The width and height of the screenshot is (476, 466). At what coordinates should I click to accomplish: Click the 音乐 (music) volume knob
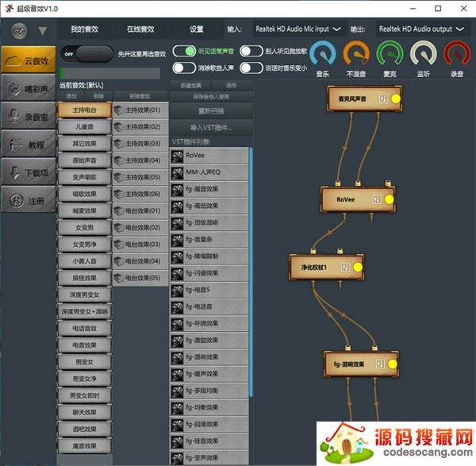click(x=323, y=54)
